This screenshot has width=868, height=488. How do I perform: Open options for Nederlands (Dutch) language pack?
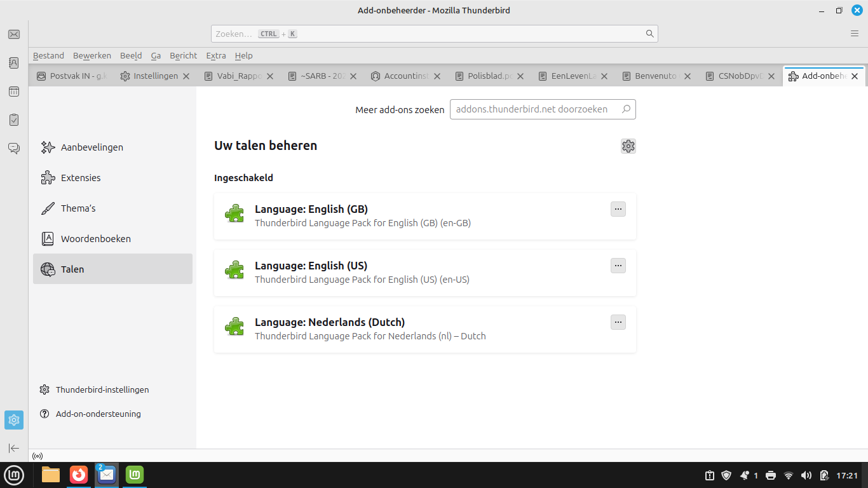(x=618, y=322)
